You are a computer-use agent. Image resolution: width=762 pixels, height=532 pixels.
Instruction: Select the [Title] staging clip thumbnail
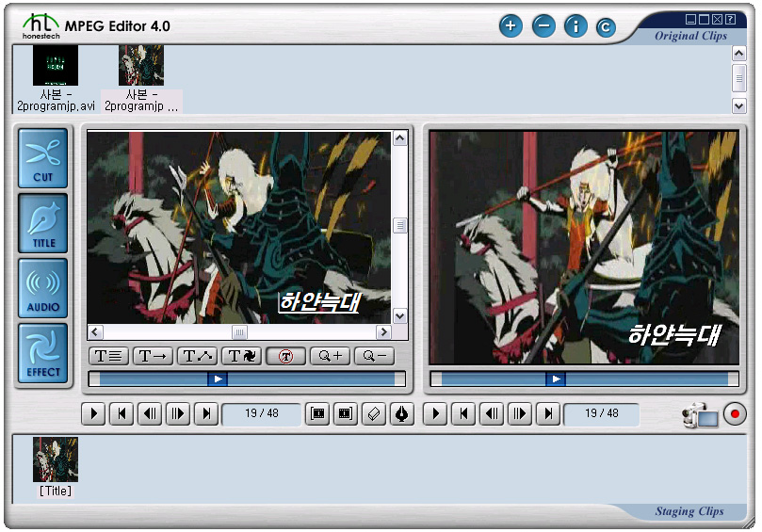click(56, 459)
